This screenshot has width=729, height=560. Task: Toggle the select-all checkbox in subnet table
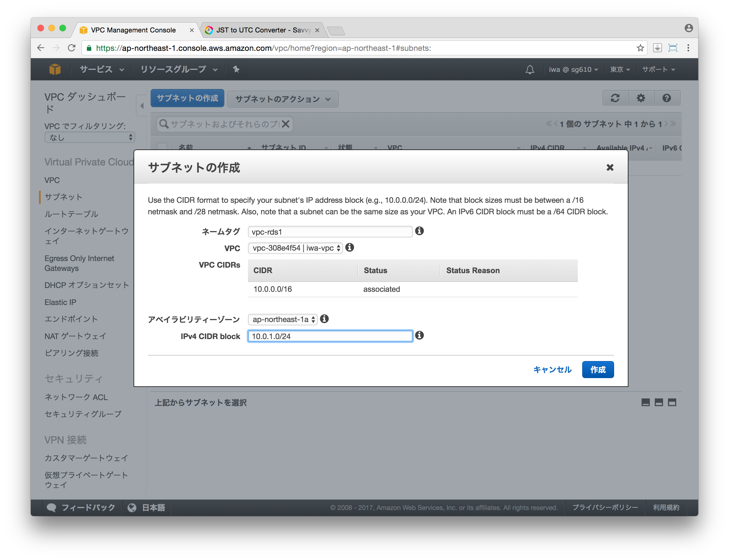(x=162, y=147)
